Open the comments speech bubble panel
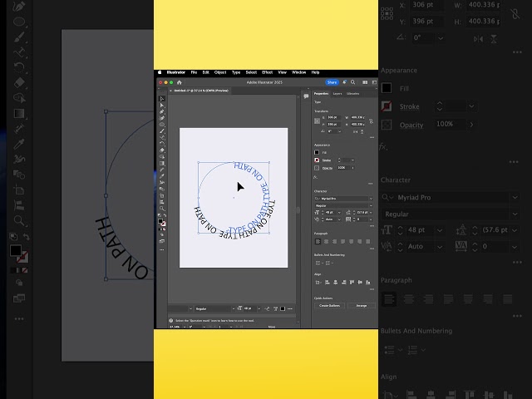This screenshot has height=399, width=532. point(306,96)
